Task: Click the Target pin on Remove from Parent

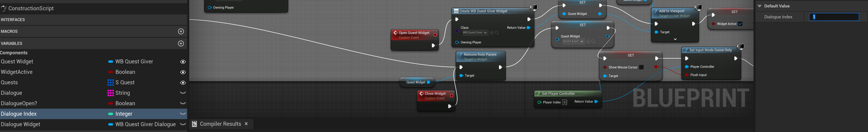Action: 461,76
